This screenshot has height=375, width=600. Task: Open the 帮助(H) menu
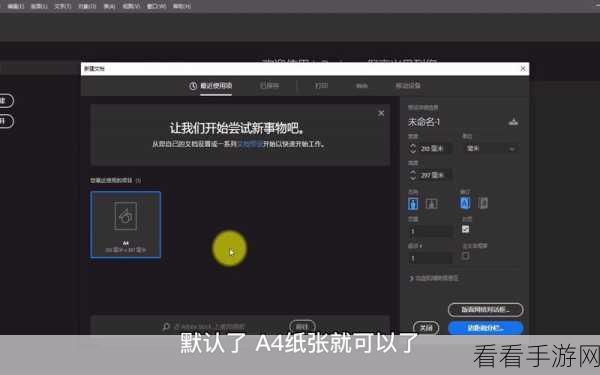click(x=182, y=6)
